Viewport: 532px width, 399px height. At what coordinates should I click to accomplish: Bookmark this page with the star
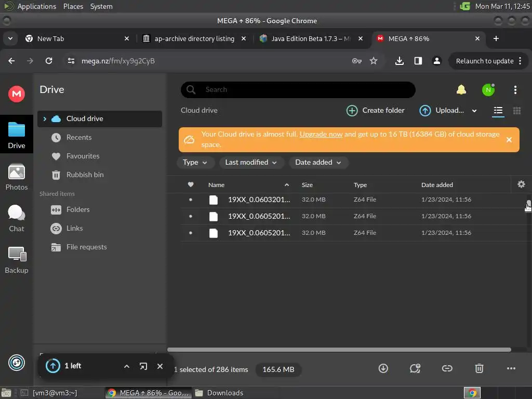coord(373,61)
